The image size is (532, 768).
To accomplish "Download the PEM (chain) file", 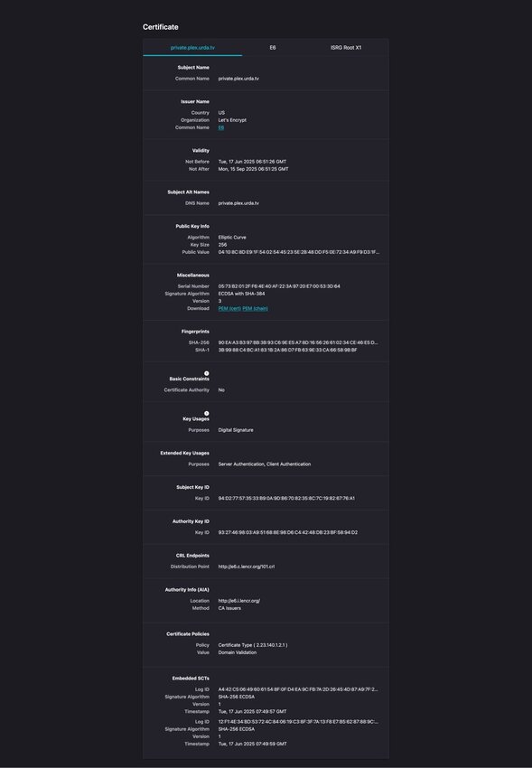I will (255, 309).
